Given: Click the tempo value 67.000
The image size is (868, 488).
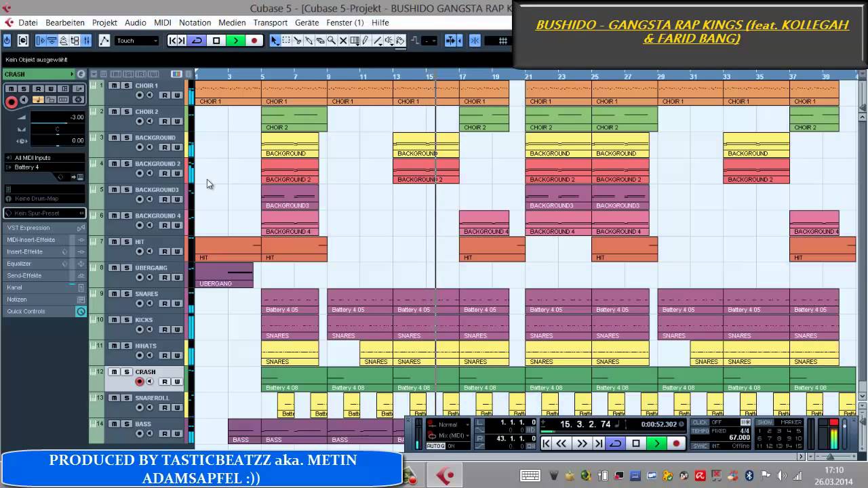Looking at the screenshot, I should (x=739, y=438).
